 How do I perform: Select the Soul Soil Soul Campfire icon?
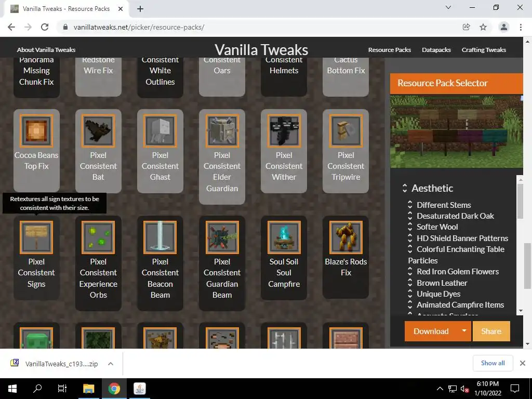pos(284,237)
